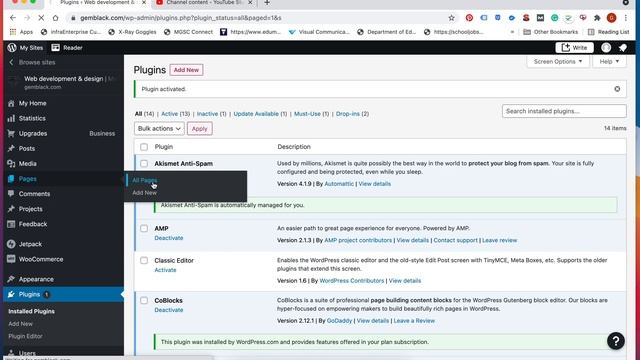The image size is (640, 360).
Task: Check the AMP plugin checkbox
Action: [144, 229]
